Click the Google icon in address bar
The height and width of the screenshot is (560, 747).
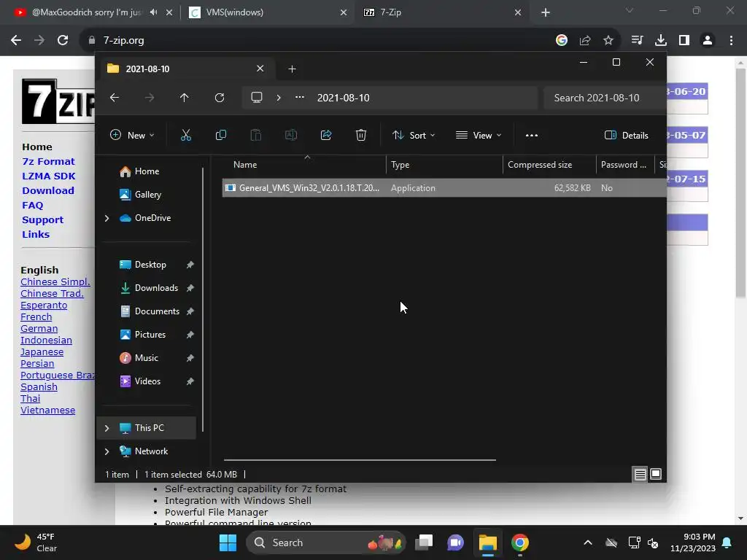coord(562,40)
